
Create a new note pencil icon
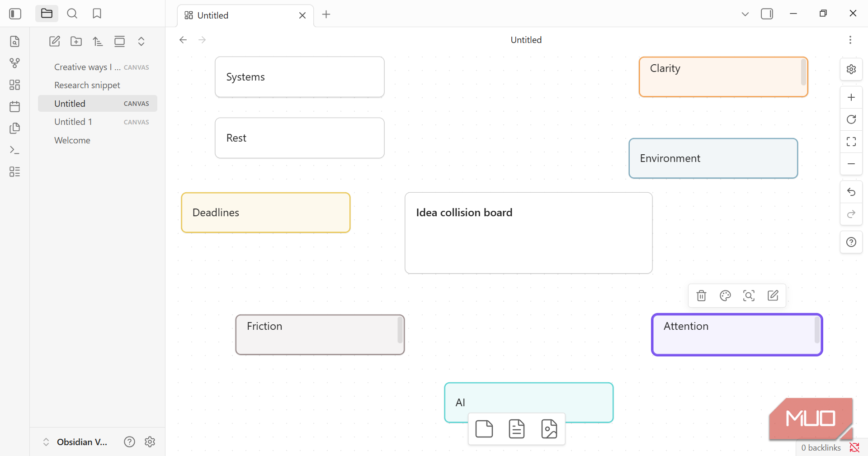pos(55,42)
